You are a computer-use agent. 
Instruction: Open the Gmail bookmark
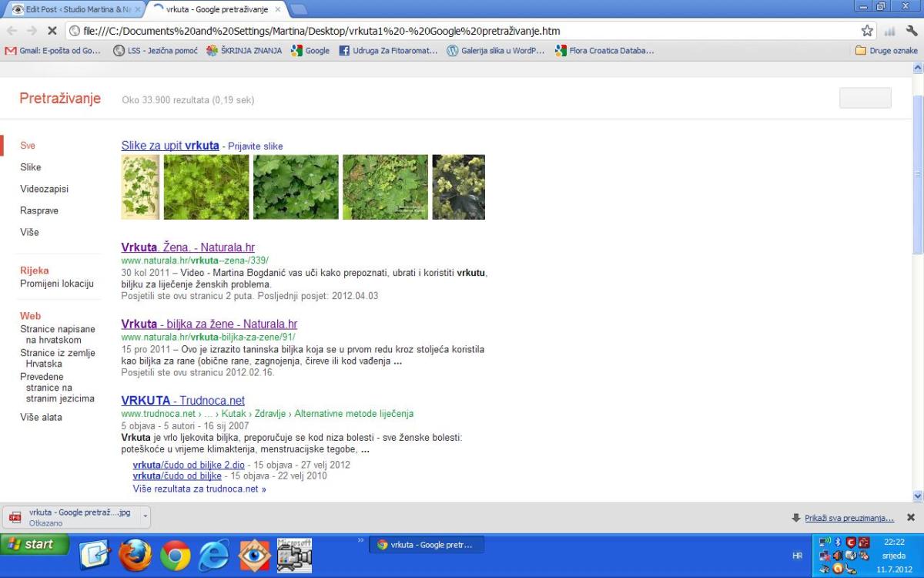click(52, 51)
